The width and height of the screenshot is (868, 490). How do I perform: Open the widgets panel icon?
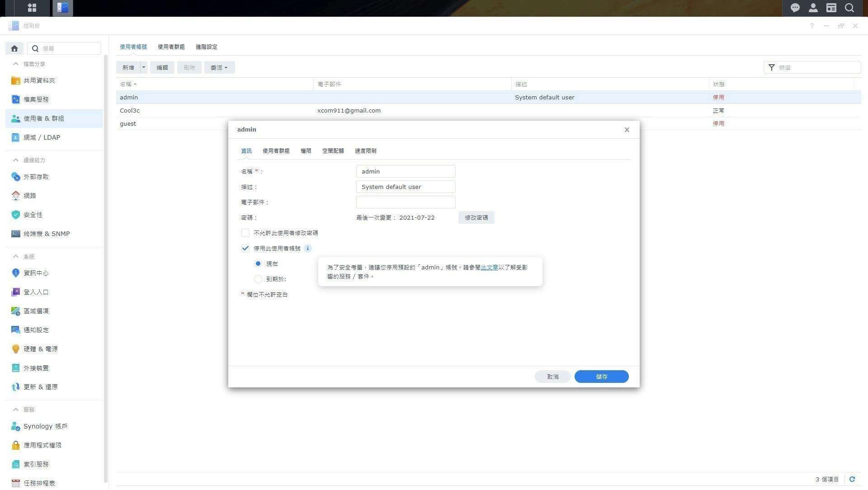[831, 8]
